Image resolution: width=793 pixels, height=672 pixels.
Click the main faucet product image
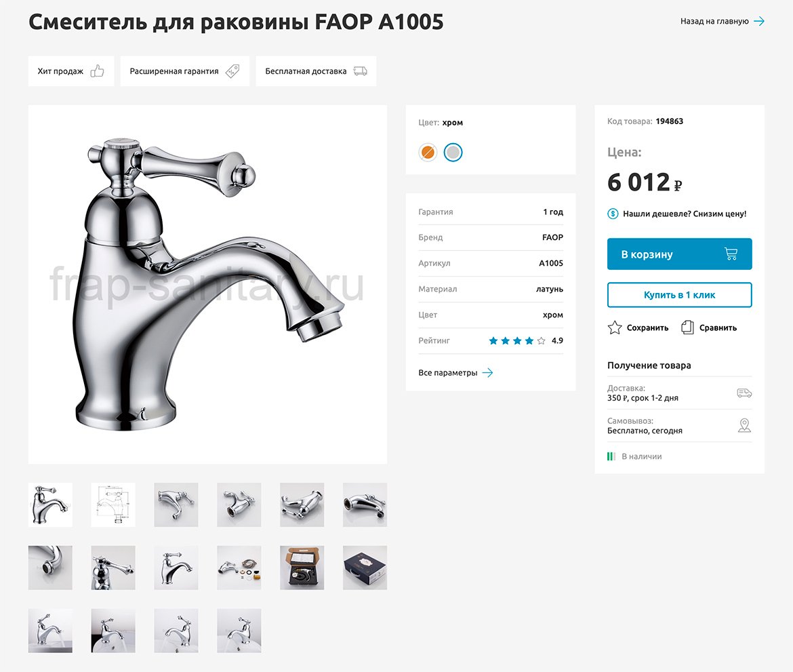coord(207,285)
